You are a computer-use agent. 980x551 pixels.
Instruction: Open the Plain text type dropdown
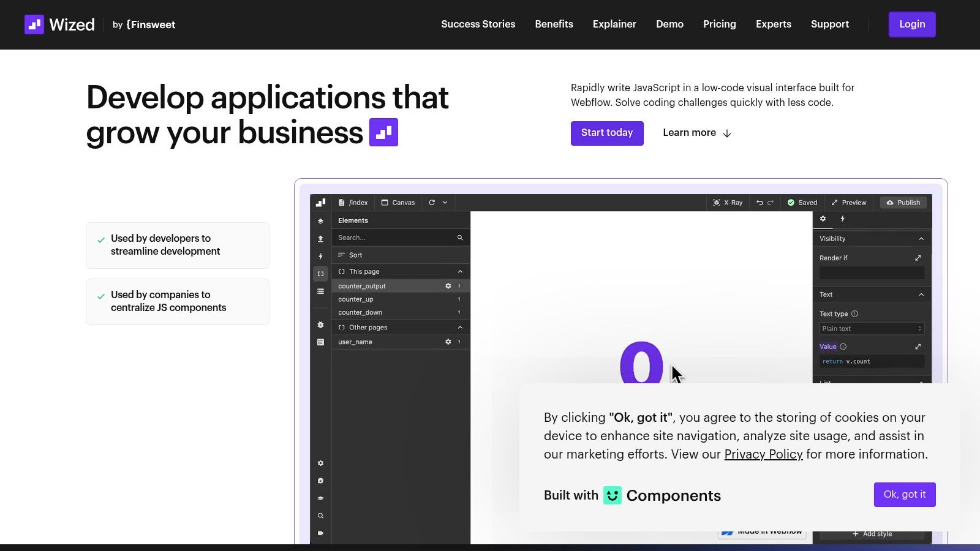click(x=871, y=329)
